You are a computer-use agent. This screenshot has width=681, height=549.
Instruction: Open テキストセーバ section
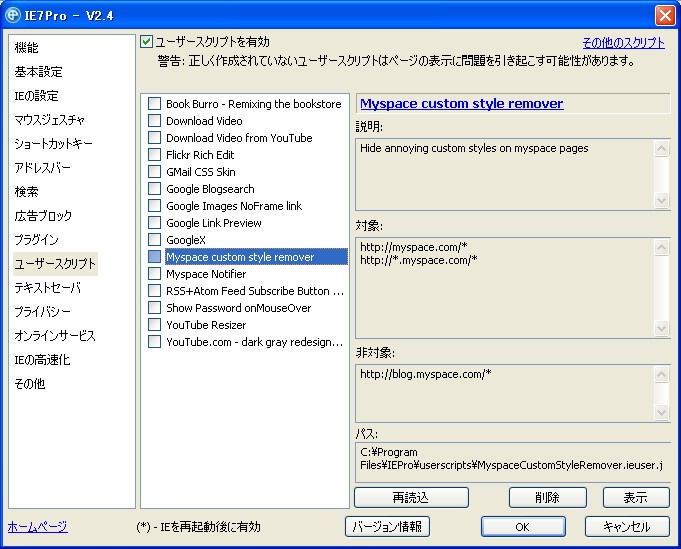coord(48,288)
